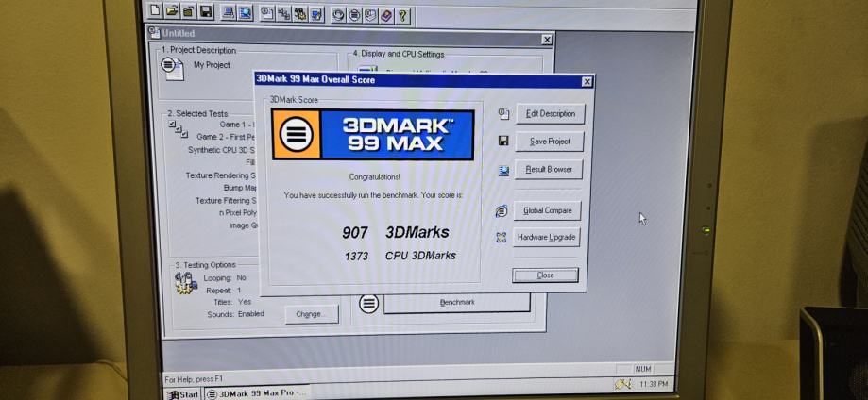Click the 'Bump Map' test entry
The width and height of the screenshot is (868, 400).
point(239,188)
